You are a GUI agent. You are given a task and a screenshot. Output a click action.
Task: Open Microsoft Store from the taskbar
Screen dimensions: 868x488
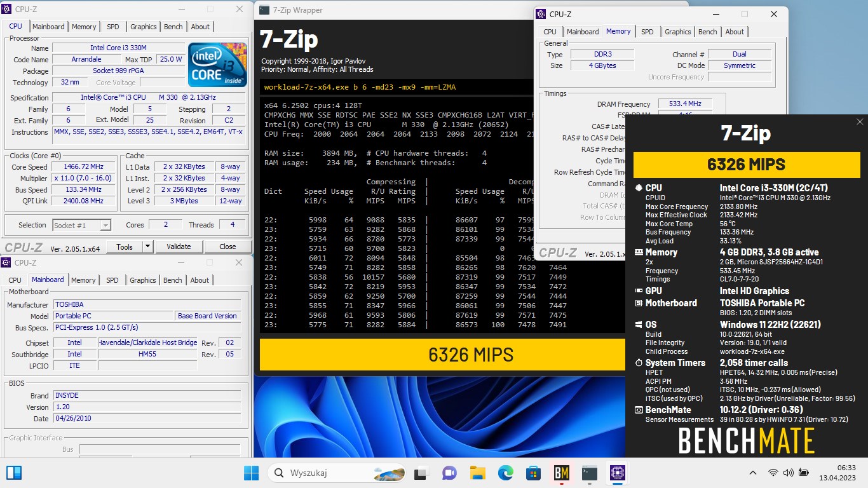(533, 473)
